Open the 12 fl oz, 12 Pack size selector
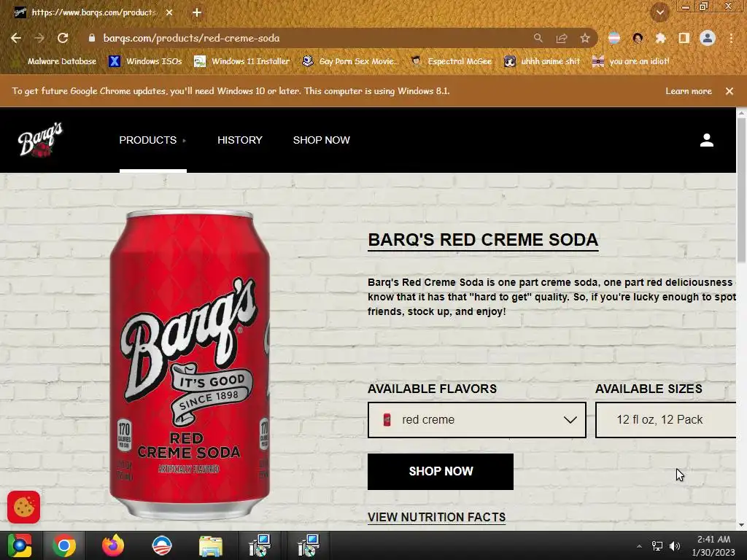747x560 pixels. coord(665,419)
